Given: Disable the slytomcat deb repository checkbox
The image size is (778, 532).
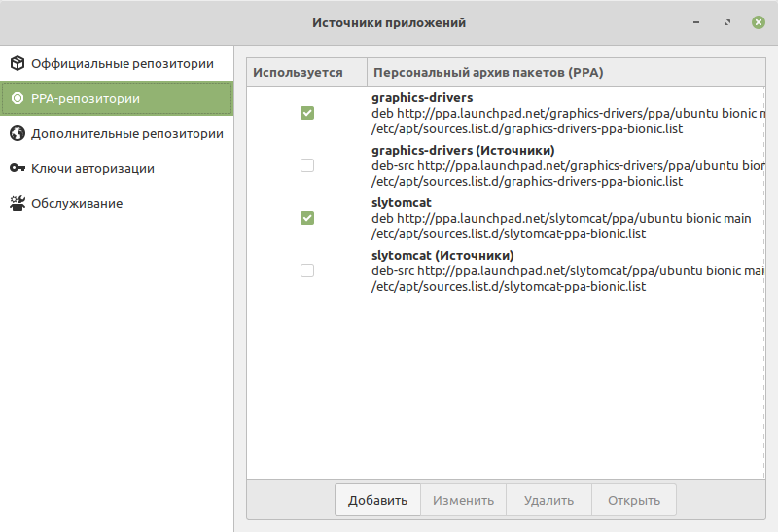Looking at the screenshot, I should pos(307,218).
